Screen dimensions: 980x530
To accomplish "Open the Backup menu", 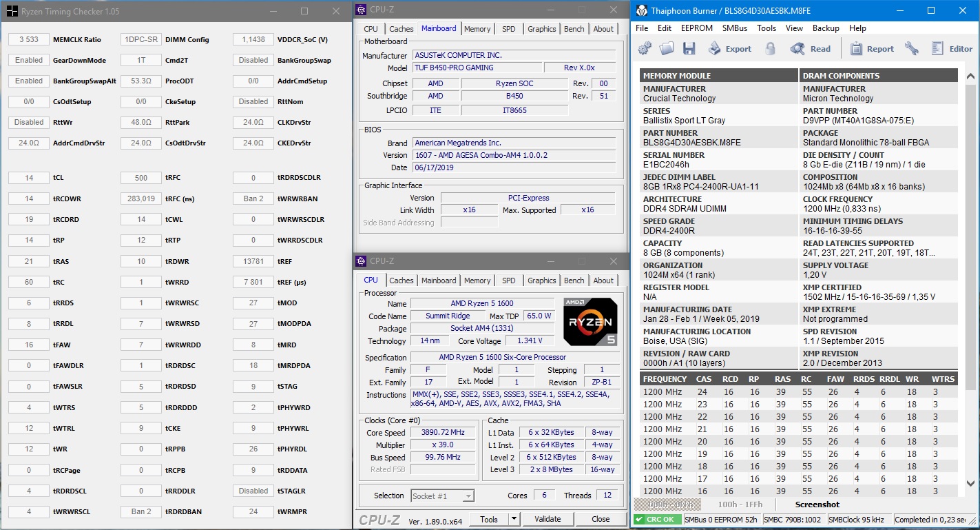I will click(x=826, y=28).
